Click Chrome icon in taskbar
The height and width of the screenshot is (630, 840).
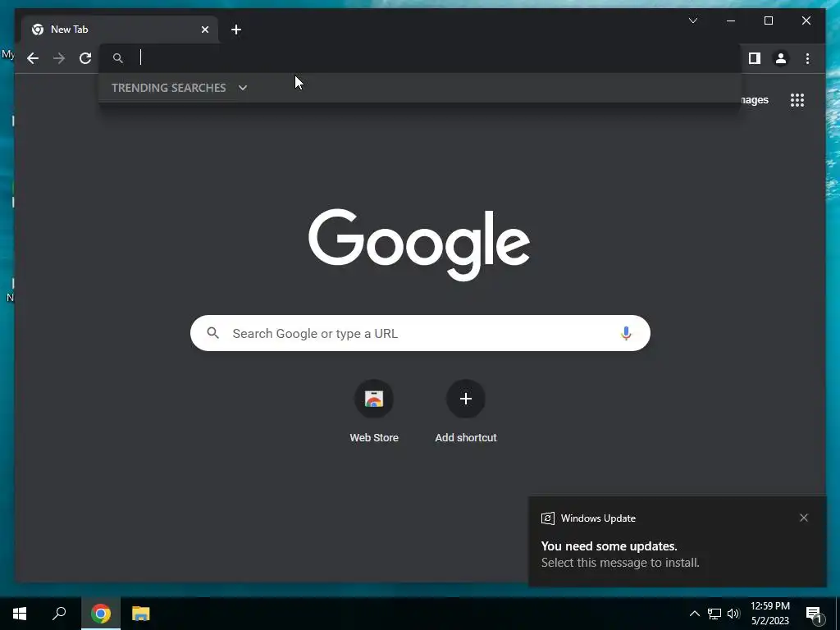click(x=101, y=614)
